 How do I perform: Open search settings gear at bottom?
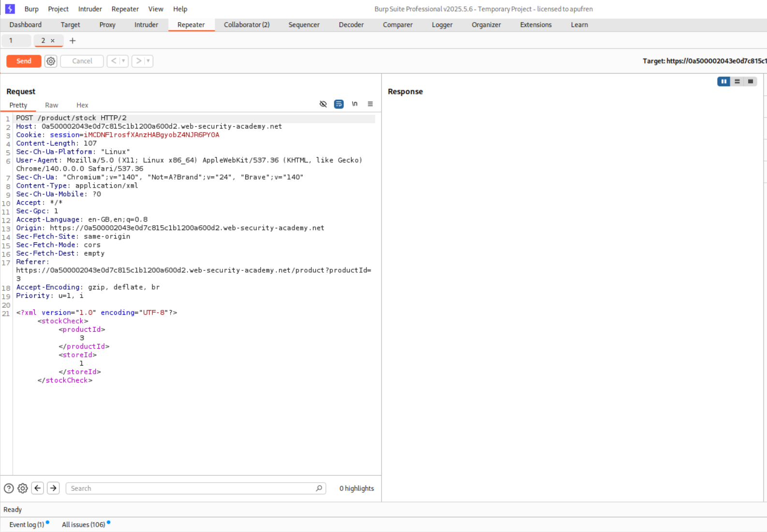pos(23,488)
